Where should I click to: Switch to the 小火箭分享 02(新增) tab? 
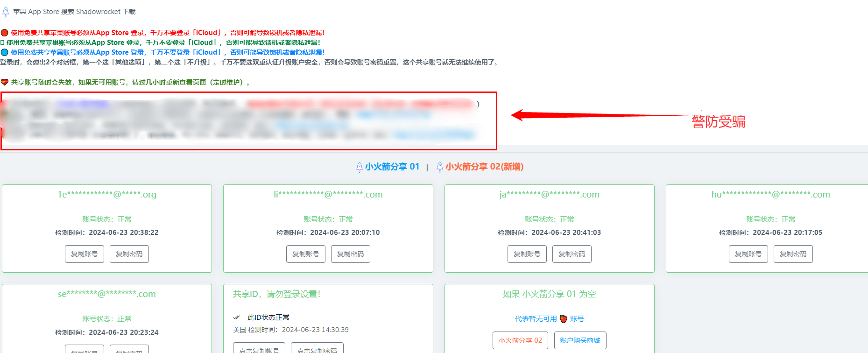pos(484,167)
